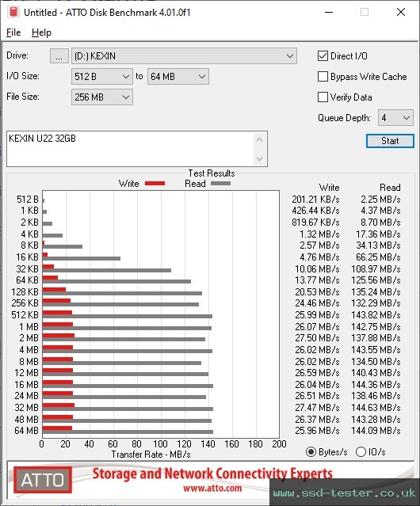Screen dimensions: 420x506
Task: Open the 512 B minimum I/O size dropdown
Action: coord(102,77)
